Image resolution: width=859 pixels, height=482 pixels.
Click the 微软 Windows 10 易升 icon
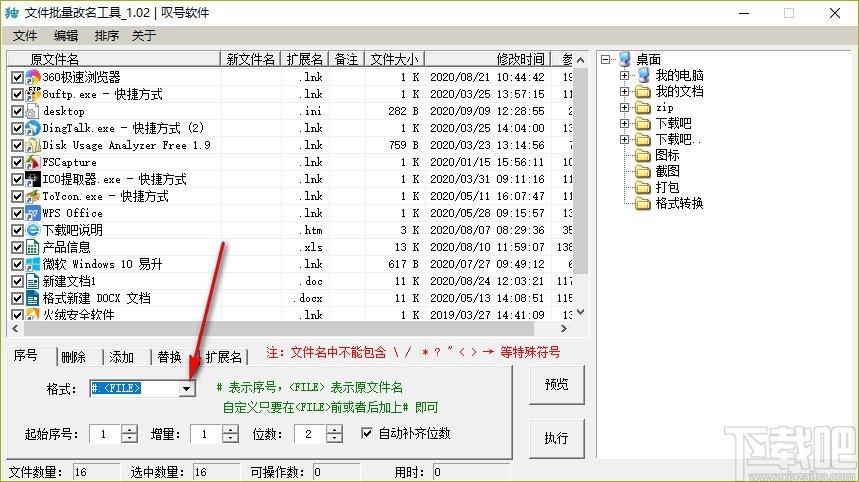click(33, 264)
